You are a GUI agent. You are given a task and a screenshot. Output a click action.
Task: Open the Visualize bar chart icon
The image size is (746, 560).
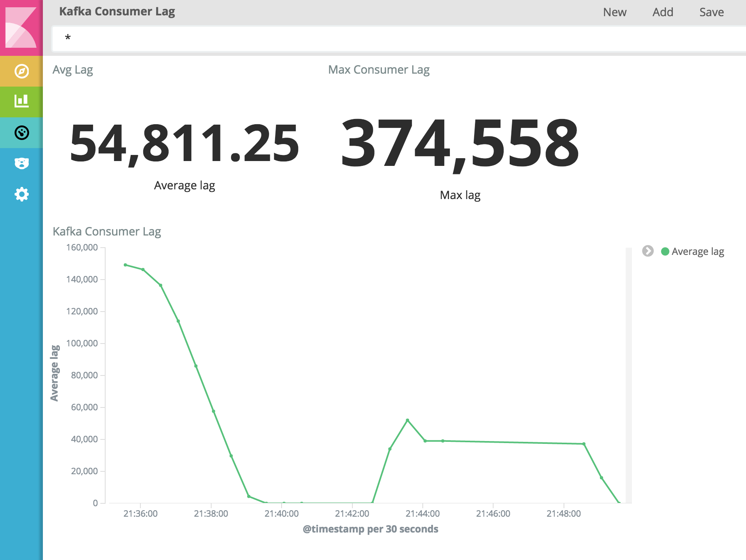[21, 101]
